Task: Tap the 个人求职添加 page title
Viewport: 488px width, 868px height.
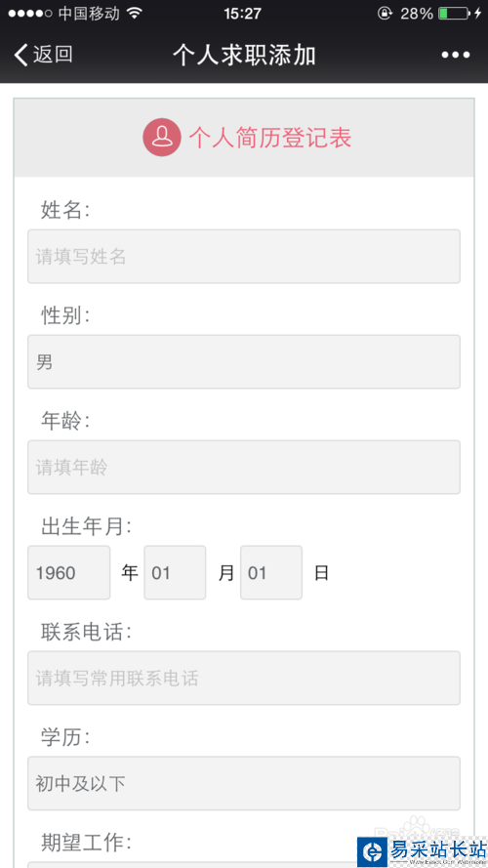Action: tap(244, 56)
